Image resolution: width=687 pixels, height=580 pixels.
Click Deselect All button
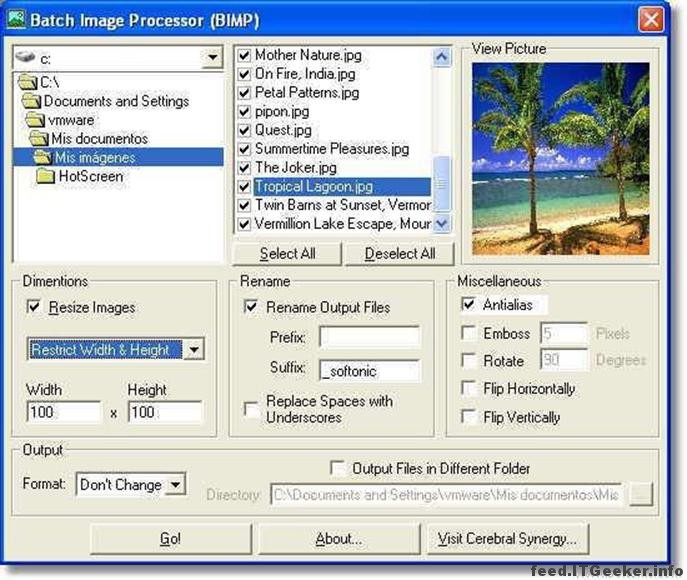pos(400,254)
